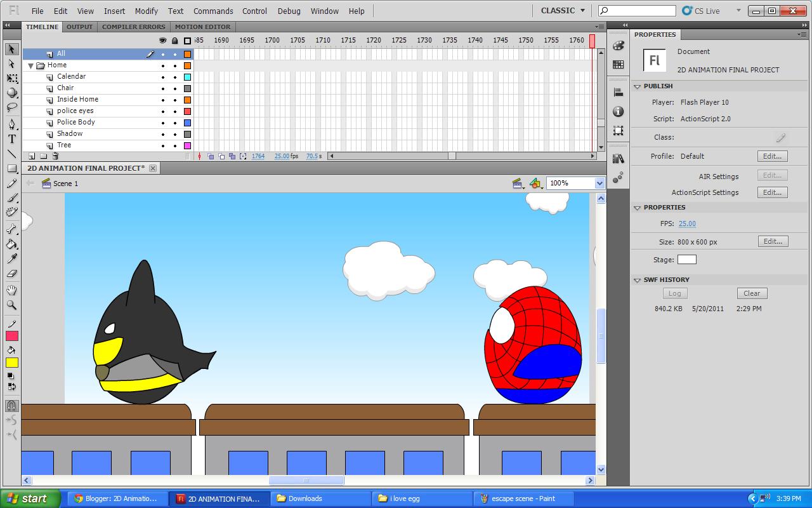Toggle Snap to Objects magnet
812x508 pixels.
(x=11, y=406)
